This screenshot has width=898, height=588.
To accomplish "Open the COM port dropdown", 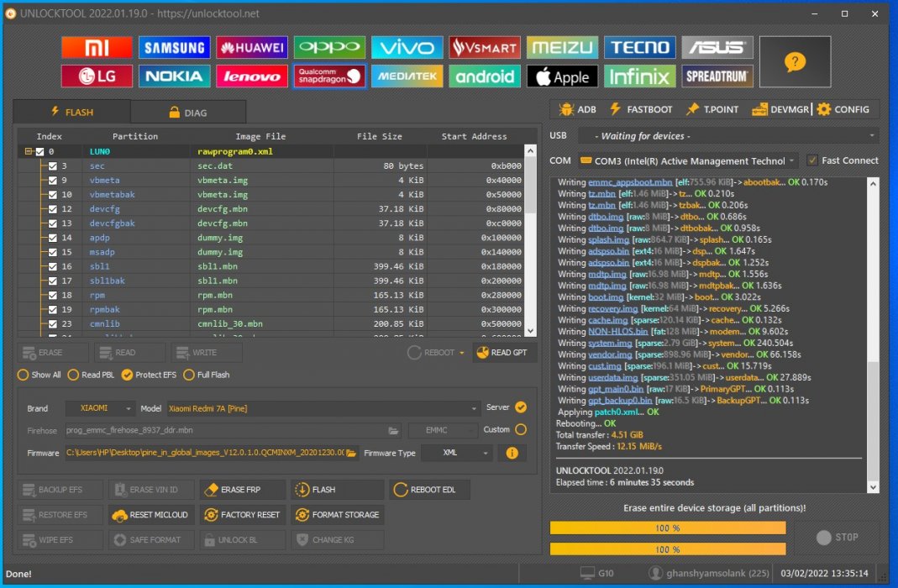I will 688,161.
